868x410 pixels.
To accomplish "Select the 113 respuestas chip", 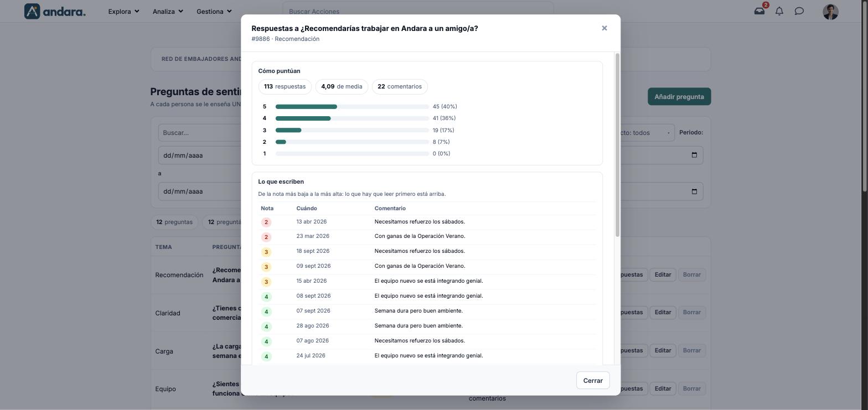I will [285, 87].
